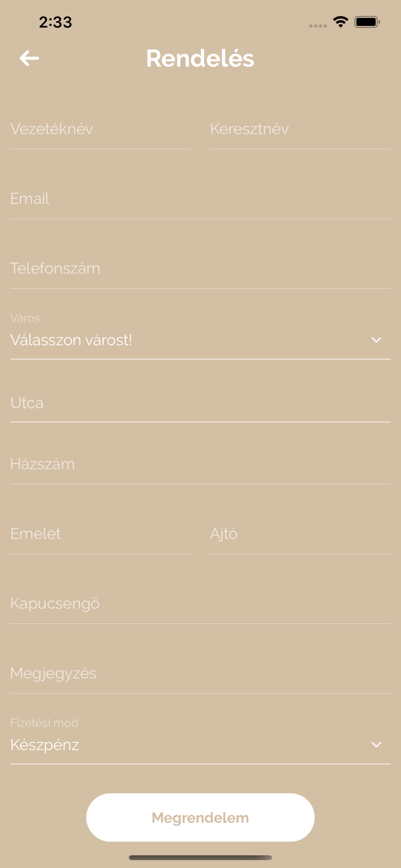The width and height of the screenshot is (401, 868).
Task: Open the Fizetési mód chevron
Action: point(376,745)
